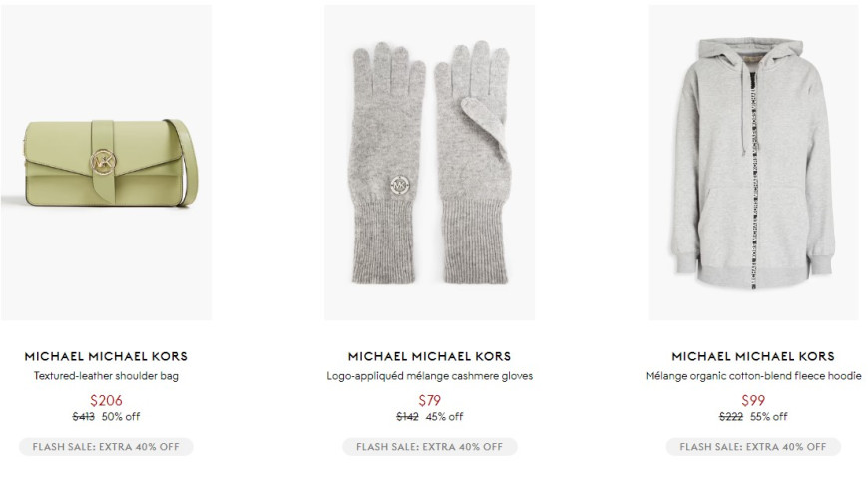Click the crossed-out $142 original price

(407, 417)
